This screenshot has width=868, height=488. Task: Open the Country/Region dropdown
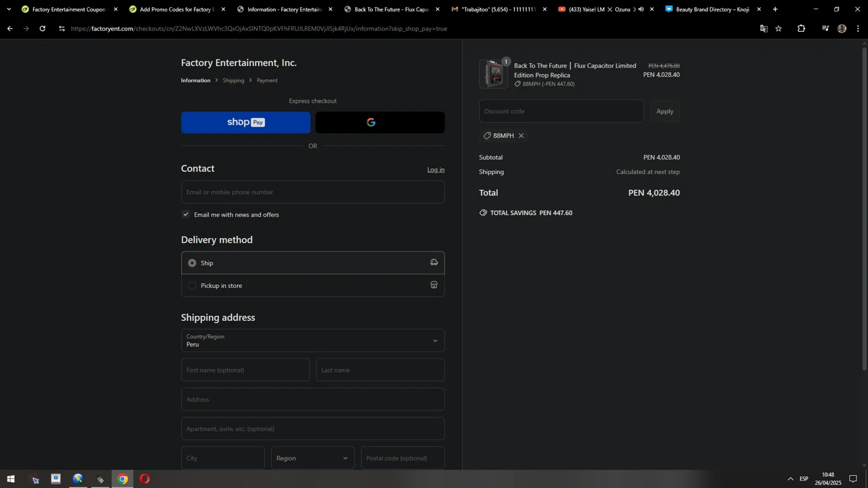[x=312, y=341]
